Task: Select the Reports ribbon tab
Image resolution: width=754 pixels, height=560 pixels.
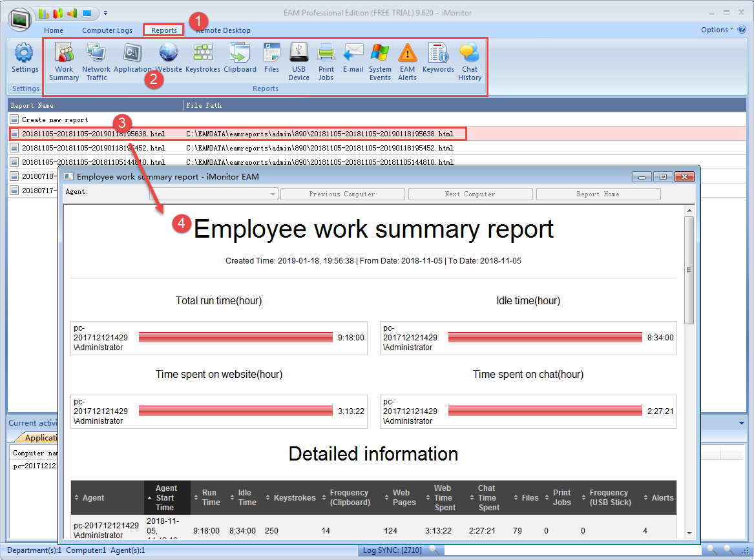Action: 164,30
